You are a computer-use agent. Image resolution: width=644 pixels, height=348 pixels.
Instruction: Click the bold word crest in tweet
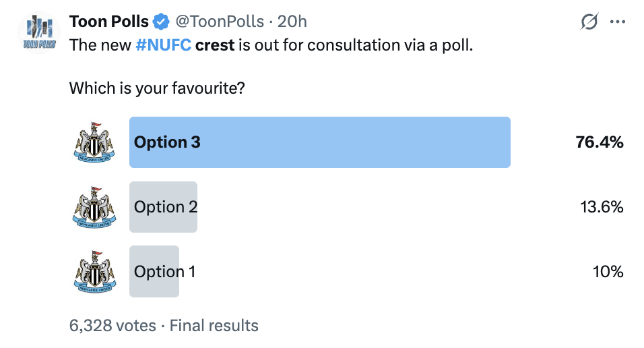[x=215, y=45]
